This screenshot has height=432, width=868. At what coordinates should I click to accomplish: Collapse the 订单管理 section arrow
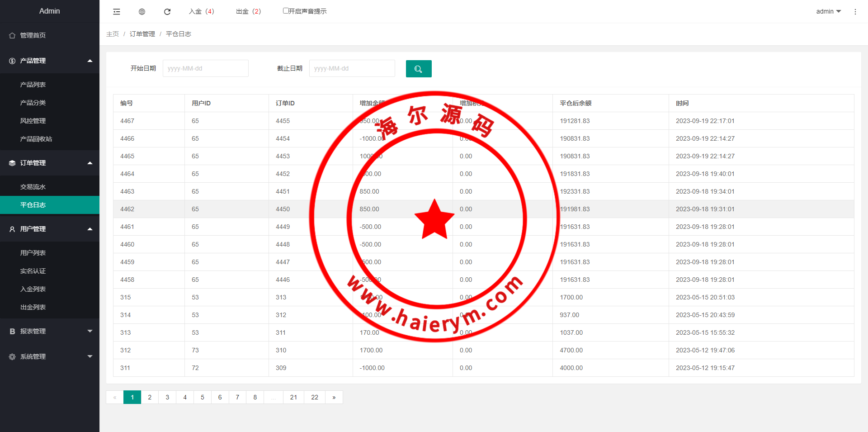pos(90,163)
